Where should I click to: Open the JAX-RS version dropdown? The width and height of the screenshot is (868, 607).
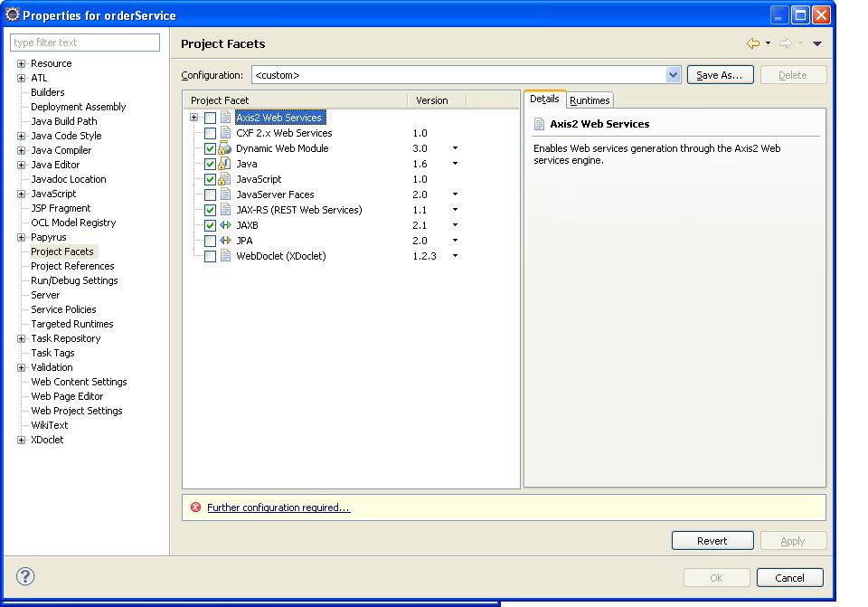pyautogui.click(x=455, y=210)
